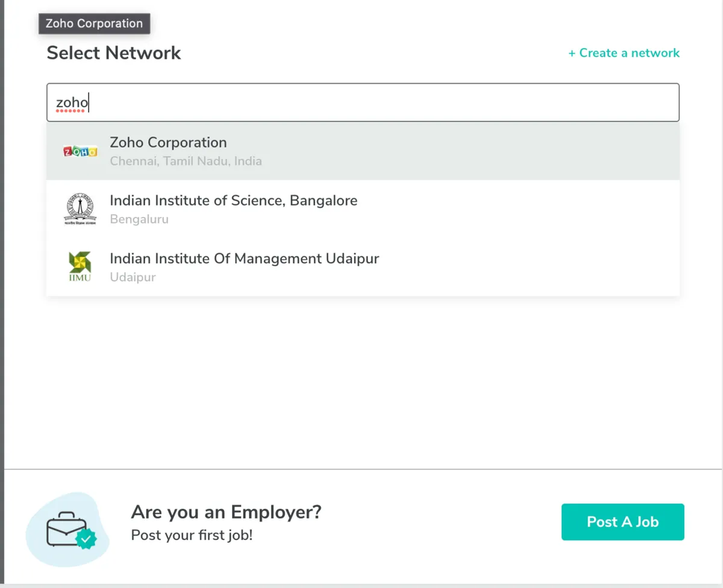Click the briefcase employer icon
The height and width of the screenshot is (588, 723).
(66, 530)
